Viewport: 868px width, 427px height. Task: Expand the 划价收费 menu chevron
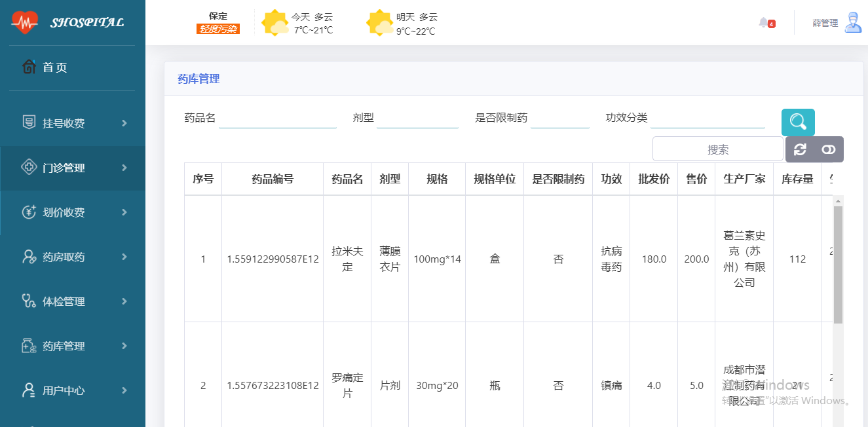point(124,212)
